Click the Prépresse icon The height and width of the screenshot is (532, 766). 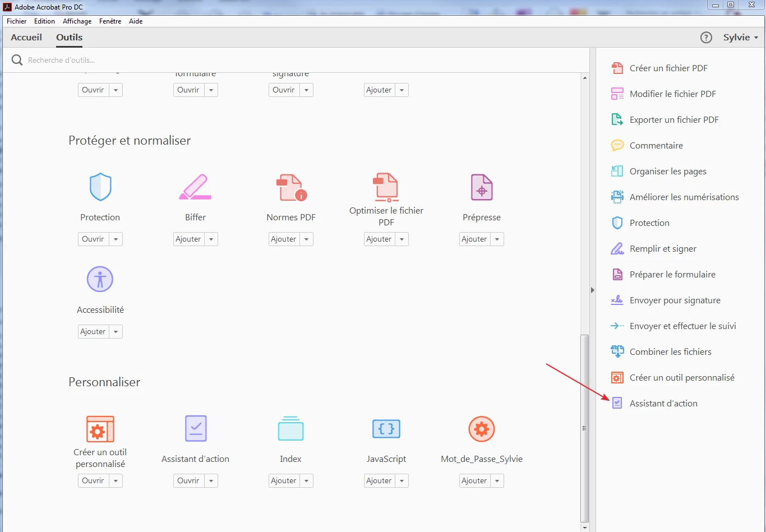pyautogui.click(x=482, y=187)
